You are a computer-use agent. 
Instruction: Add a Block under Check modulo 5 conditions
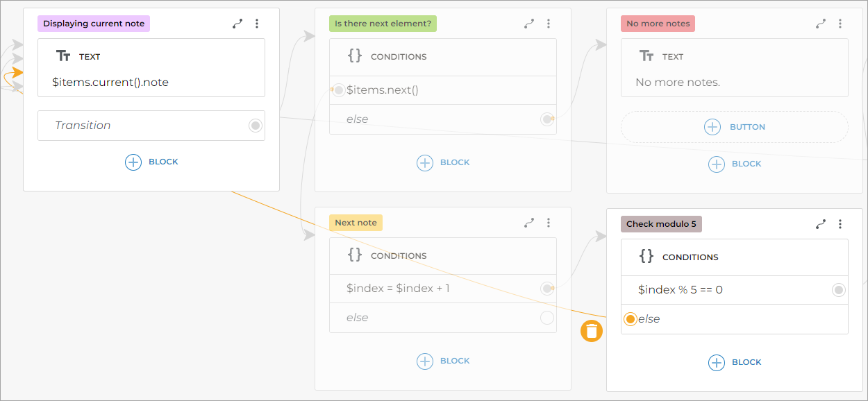735,362
